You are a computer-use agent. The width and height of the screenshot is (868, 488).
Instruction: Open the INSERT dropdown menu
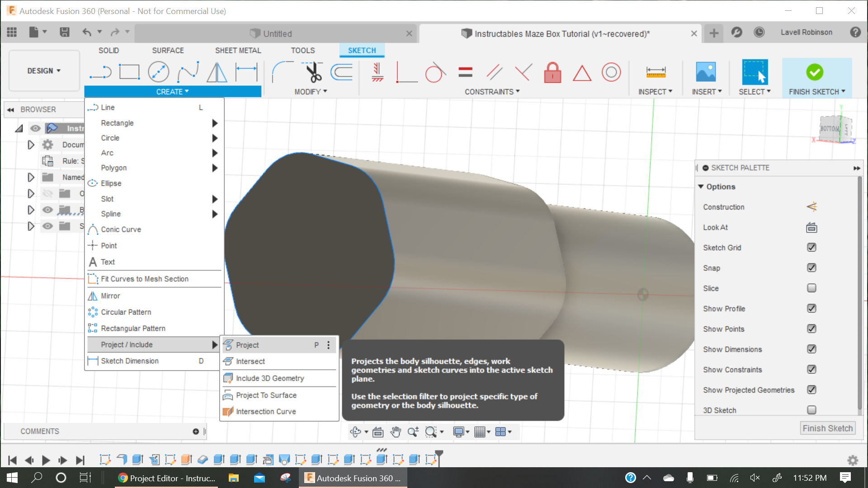pos(707,92)
